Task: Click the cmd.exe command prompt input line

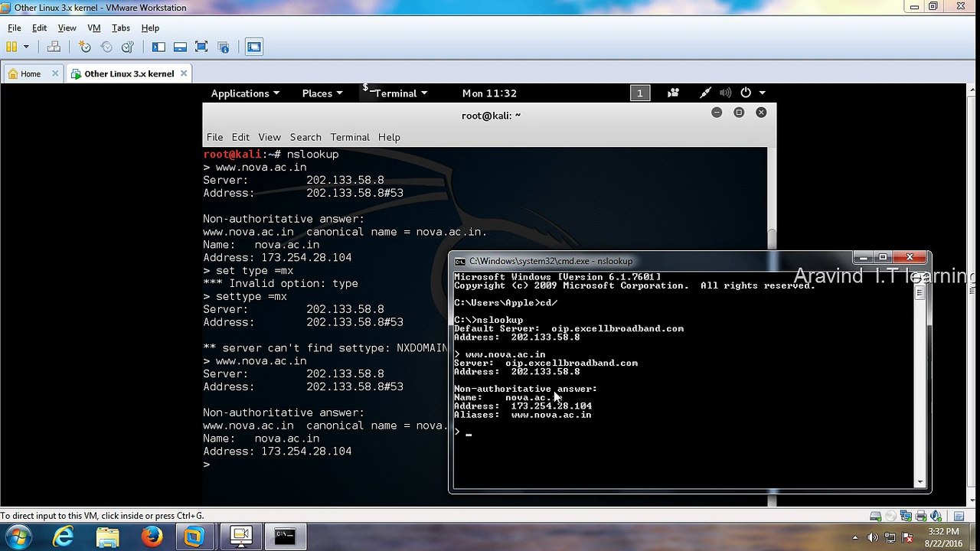Action: [463, 432]
